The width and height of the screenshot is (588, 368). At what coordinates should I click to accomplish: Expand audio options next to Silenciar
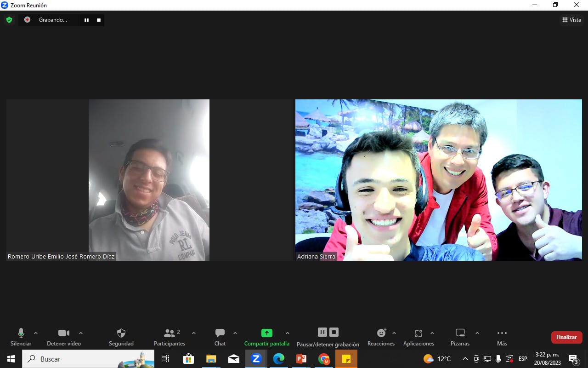36,333
